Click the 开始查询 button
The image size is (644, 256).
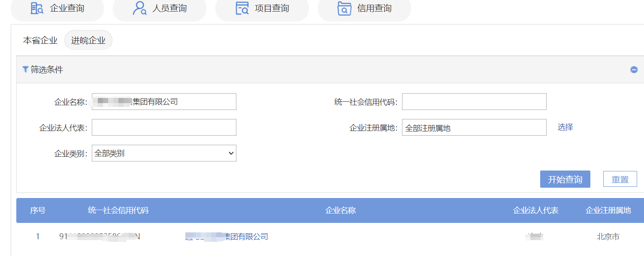click(565, 179)
